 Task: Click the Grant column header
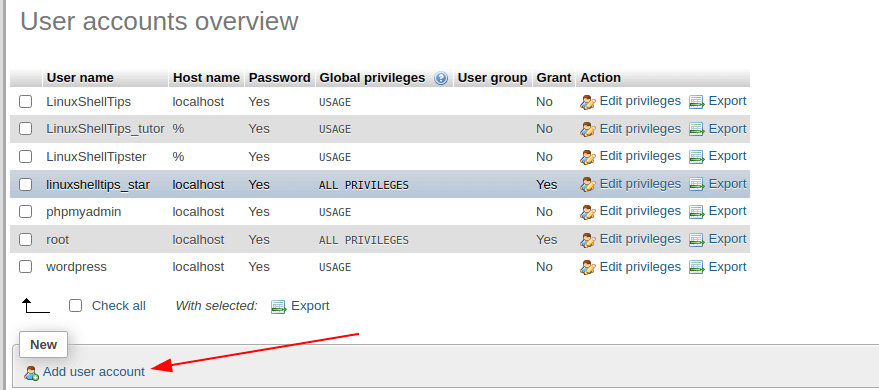[x=554, y=78]
